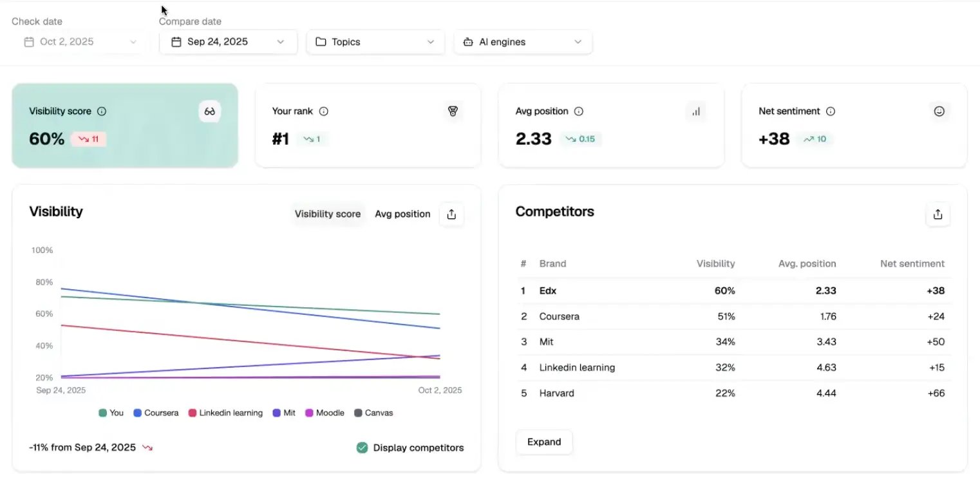The width and height of the screenshot is (980, 483).
Task: Toggle Coursera series in chart legend
Action: point(156,413)
